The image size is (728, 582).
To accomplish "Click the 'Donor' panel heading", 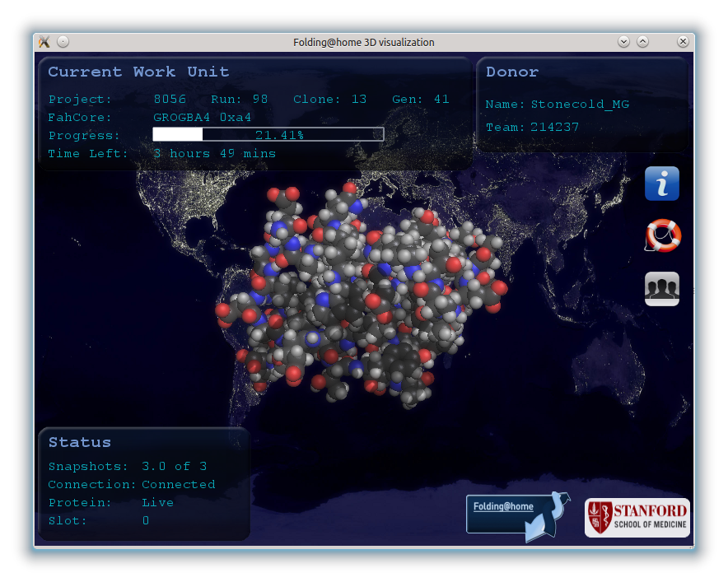I will click(512, 72).
